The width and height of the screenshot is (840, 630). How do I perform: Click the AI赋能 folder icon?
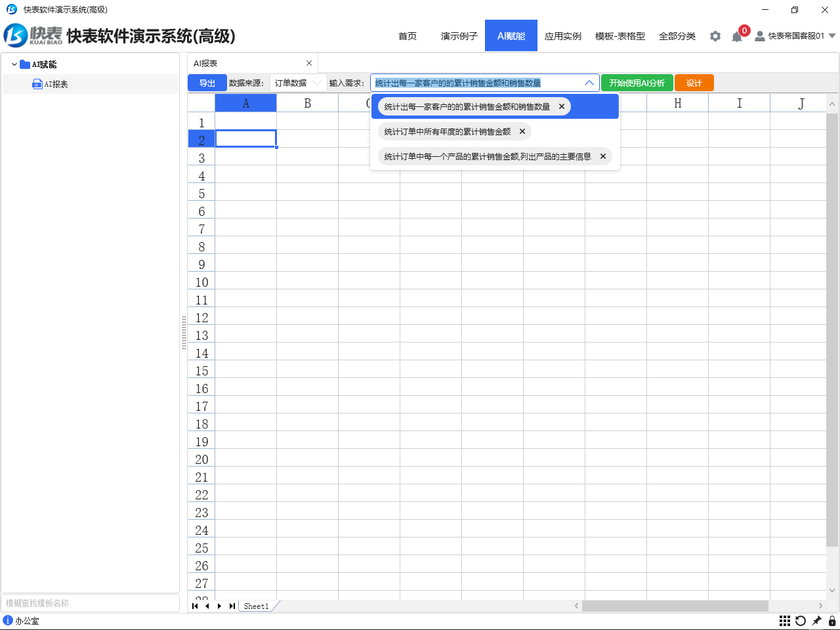click(25, 64)
